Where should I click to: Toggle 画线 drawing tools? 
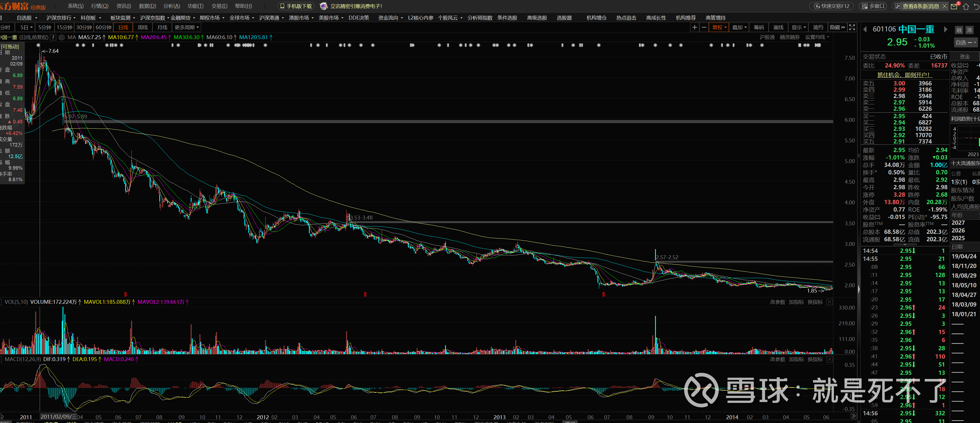click(x=778, y=27)
